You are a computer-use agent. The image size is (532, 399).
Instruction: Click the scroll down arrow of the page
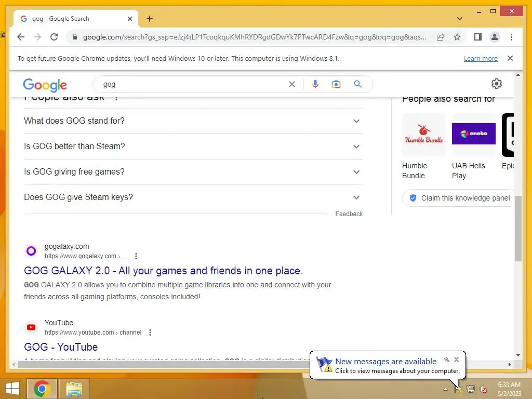518,355
